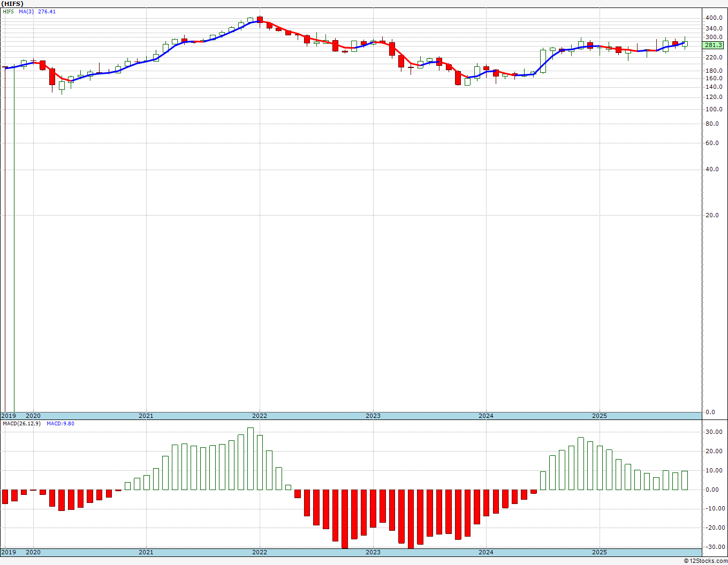728x565 pixels.
Task: Select the 180.0 price axis label
Action: pyautogui.click(x=714, y=71)
